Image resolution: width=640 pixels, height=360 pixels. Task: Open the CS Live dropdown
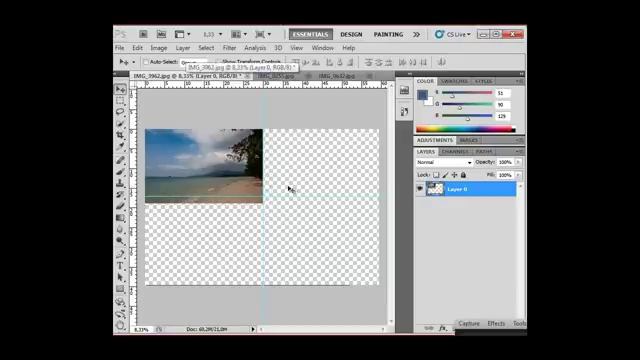pos(453,34)
